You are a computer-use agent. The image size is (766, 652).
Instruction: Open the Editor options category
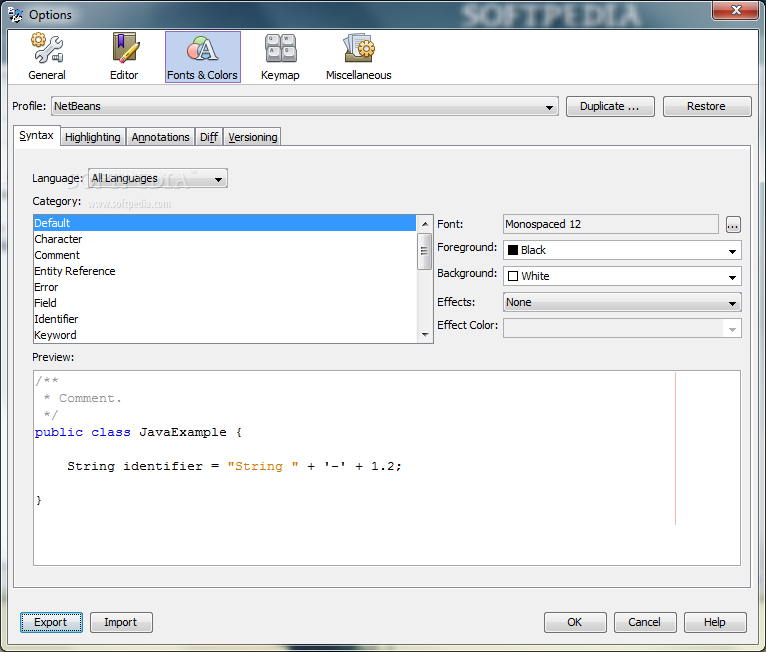(x=124, y=57)
